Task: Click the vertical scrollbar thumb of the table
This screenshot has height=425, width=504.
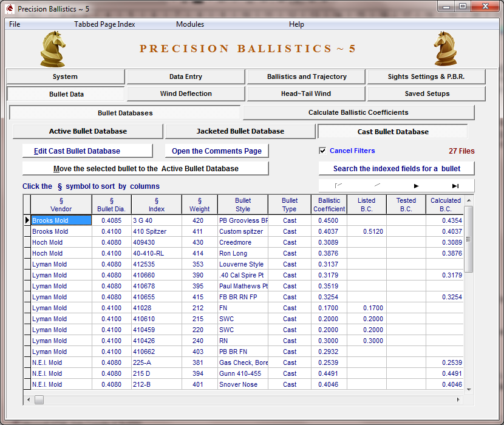Action: tap(469, 239)
